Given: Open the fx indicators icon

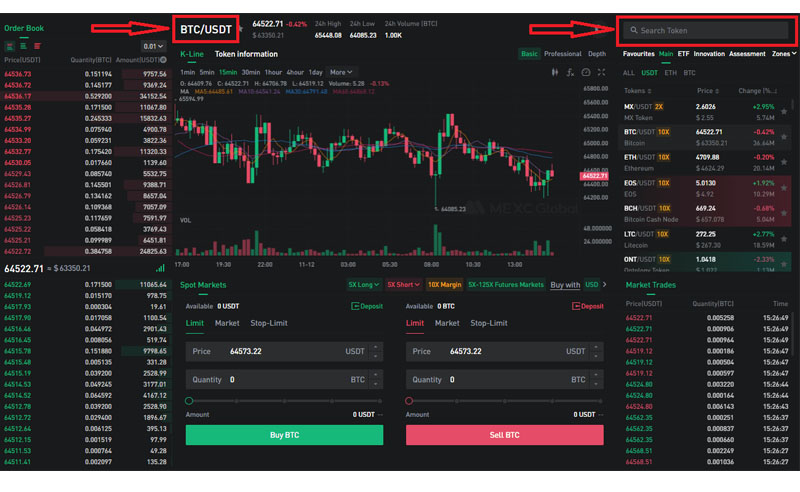Looking at the screenshot, I should [x=570, y=72].
